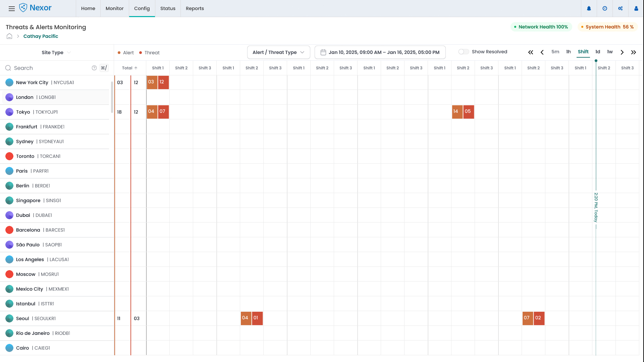Open the Alert / Threat Type dropdown
Screen dimensions: 644x362
pyautogui.click(x=278, y=52)
